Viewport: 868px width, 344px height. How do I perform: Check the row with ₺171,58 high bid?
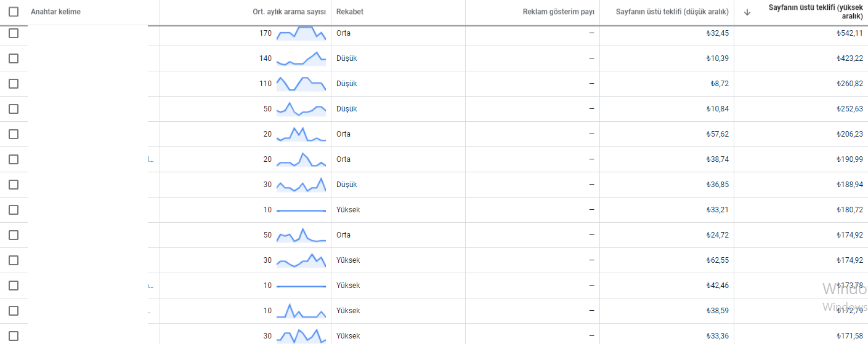click(14, 336)
